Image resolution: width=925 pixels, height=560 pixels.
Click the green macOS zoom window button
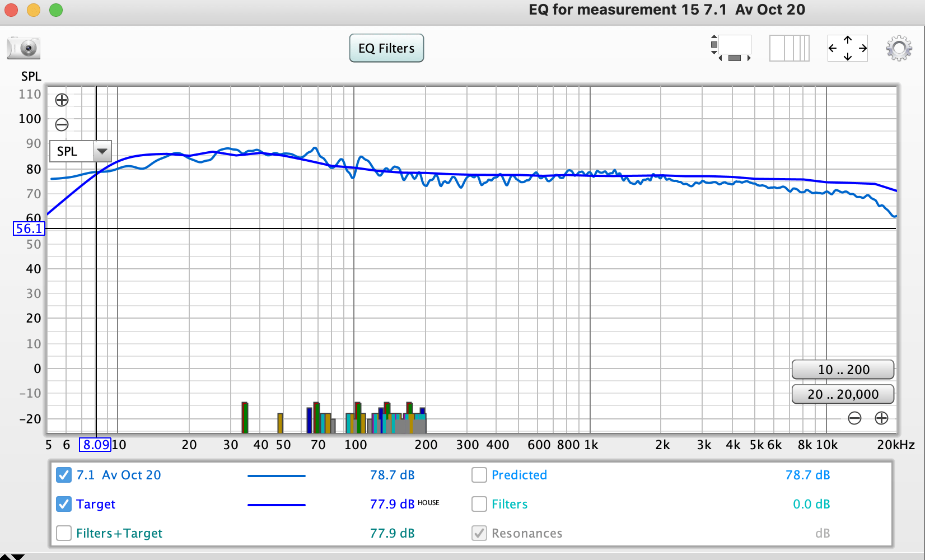pyautogui.click(x=56, y=10)
